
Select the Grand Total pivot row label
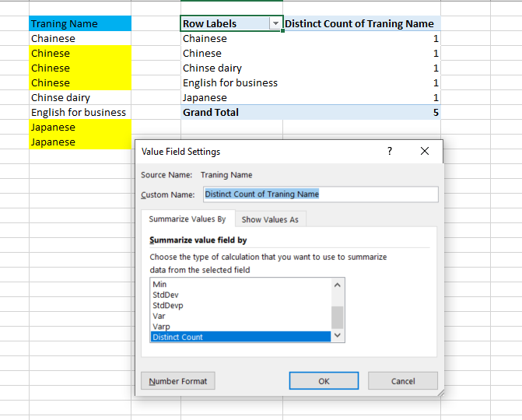pyautogui.click(x=211, y=113)
